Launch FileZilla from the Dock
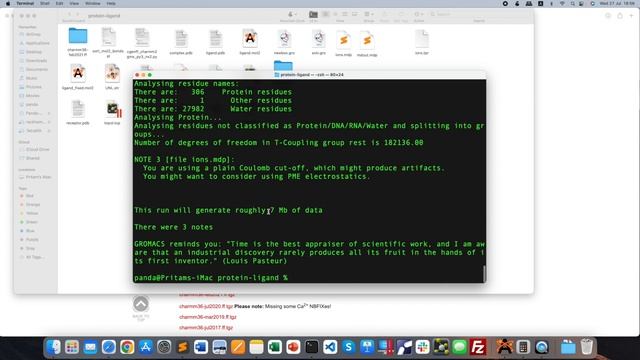This screenshot has width=640, height=360. pyautogui.click(x=478, y=347)
